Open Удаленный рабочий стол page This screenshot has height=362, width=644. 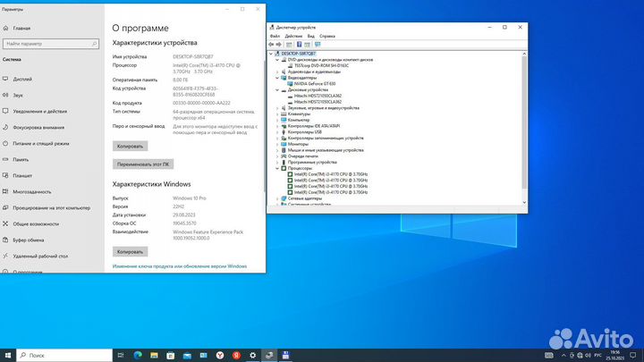click(x=40, y=257)
